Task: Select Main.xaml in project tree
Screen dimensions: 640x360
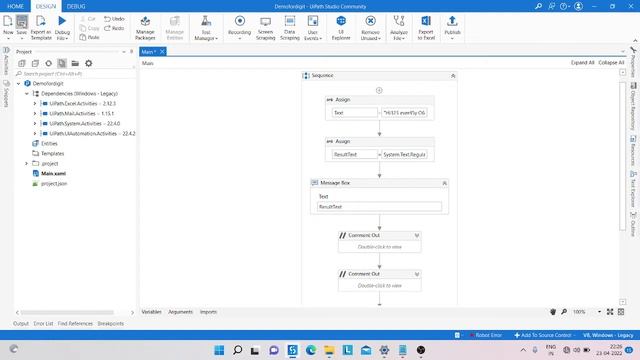Action: tap(53, 173)
